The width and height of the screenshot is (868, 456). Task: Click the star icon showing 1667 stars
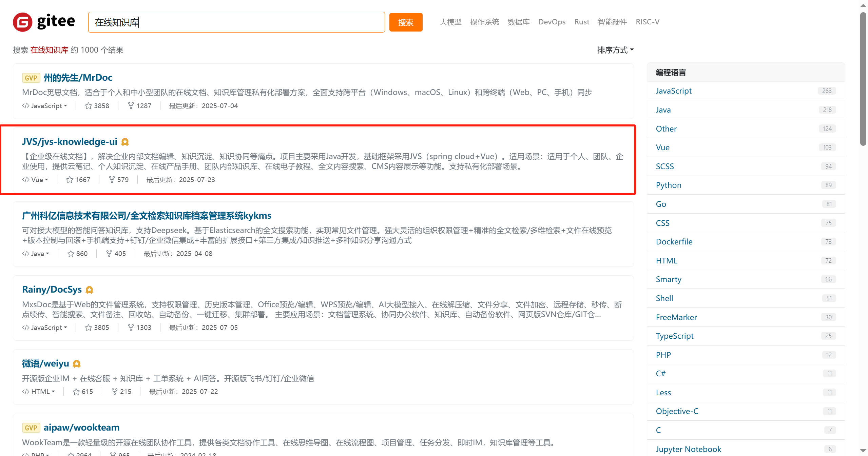(x=70, y=180)
